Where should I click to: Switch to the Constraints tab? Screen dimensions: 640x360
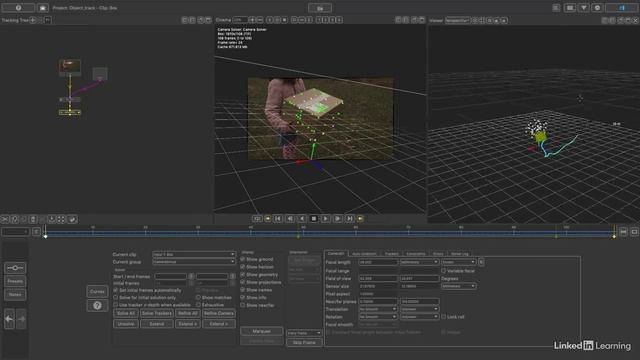click(x=416, y=254)
